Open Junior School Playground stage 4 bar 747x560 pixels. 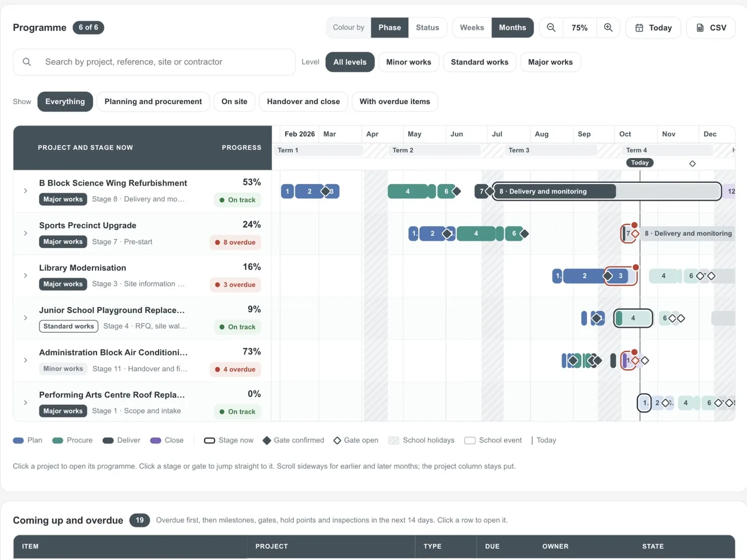click(633, 318)
